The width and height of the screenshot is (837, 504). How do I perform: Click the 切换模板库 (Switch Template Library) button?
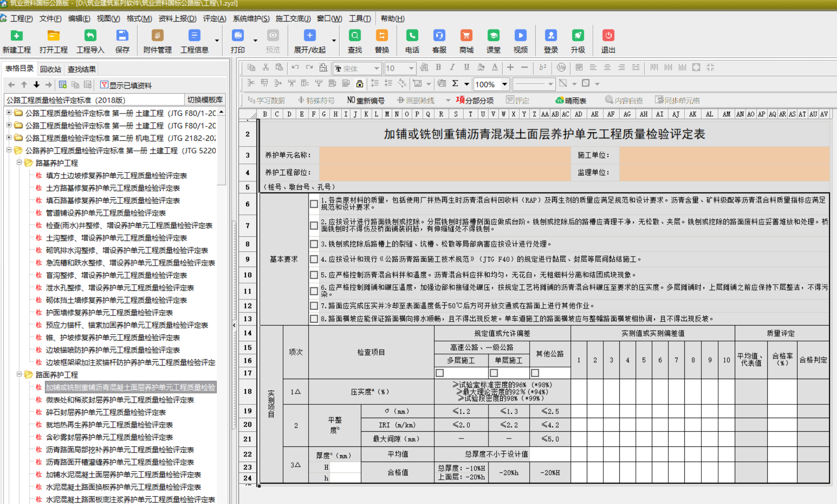coord(205,100)
